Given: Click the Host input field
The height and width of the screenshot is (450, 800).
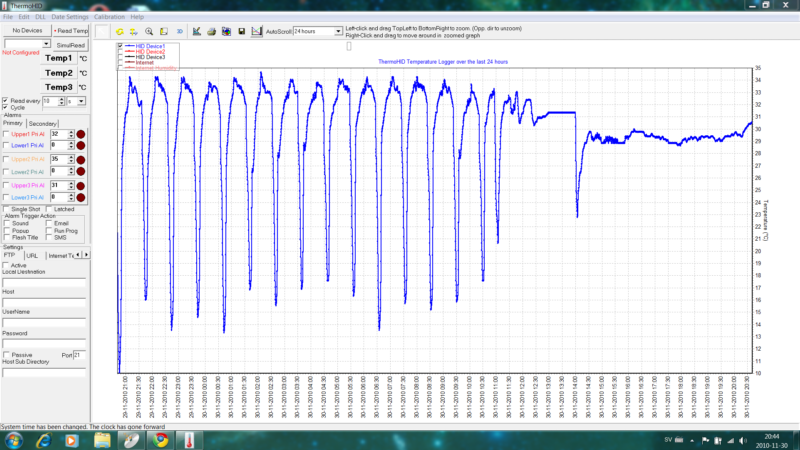Looking at the screenshot, I should [x=44, y=301].
